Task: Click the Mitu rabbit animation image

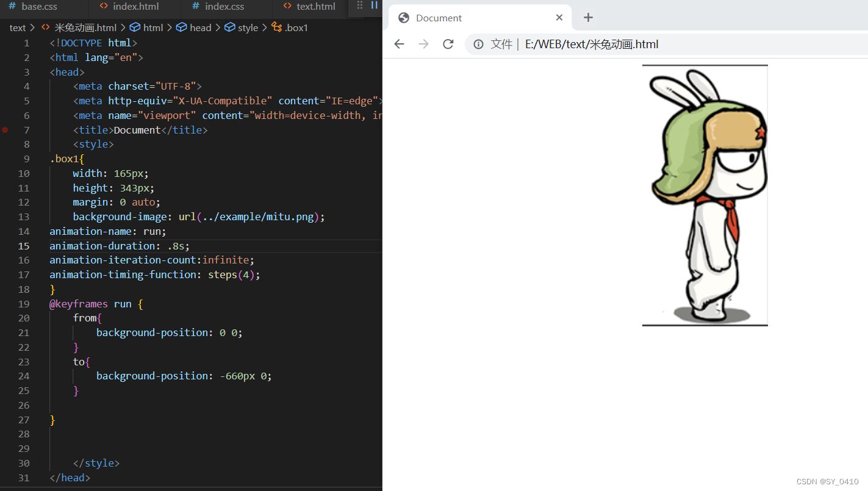Action: pyautogui.click(x=705, y=195)
